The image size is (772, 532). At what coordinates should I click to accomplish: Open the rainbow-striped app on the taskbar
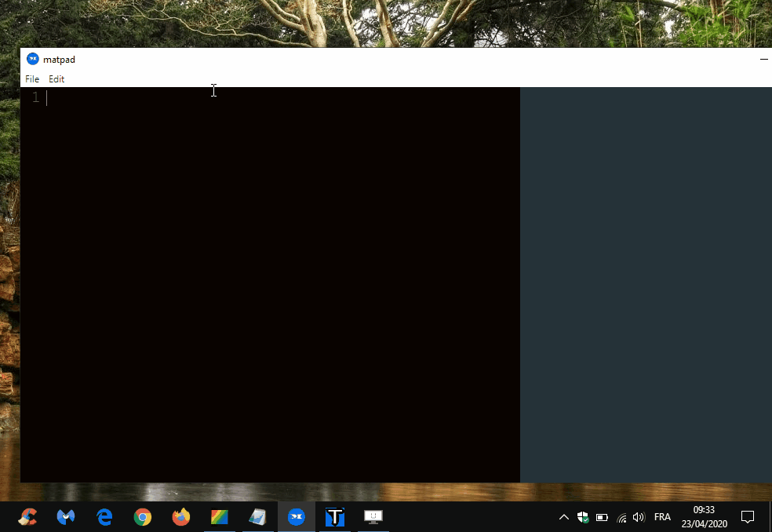[219, 517]
